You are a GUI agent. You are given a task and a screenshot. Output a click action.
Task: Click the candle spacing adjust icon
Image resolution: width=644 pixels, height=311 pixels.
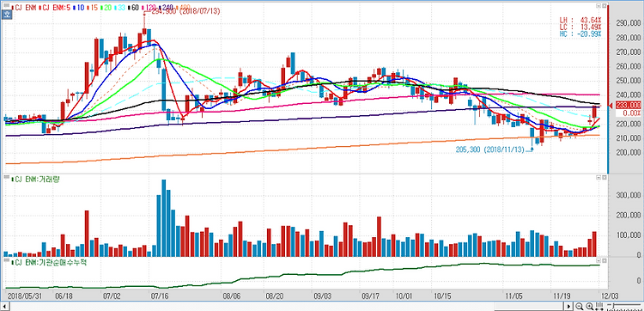[599, 307]
